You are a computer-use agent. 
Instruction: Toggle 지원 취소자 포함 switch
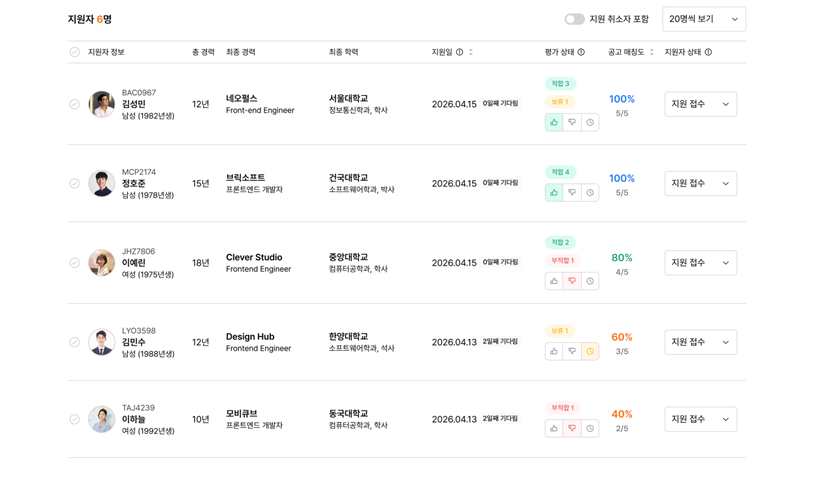coord(574,19)
